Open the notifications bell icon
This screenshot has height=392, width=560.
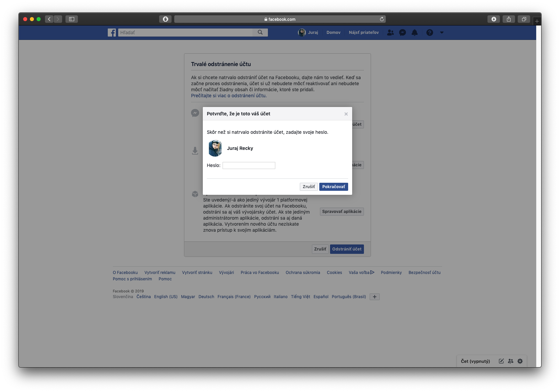(415, 33)
